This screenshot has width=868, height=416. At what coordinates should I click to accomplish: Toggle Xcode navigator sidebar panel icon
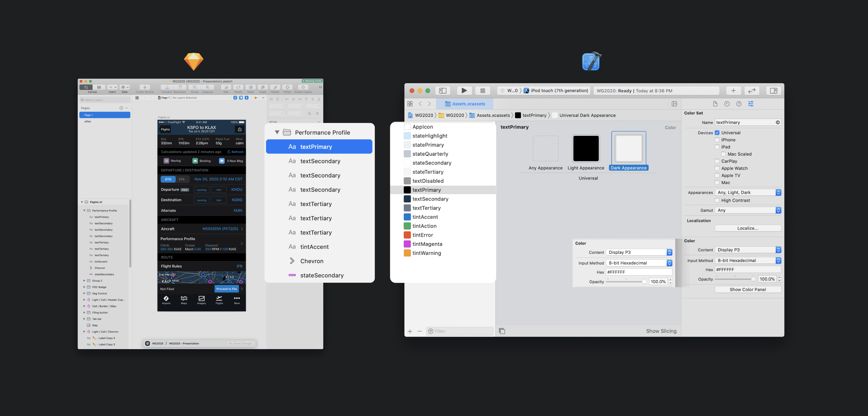pos(443,91)
